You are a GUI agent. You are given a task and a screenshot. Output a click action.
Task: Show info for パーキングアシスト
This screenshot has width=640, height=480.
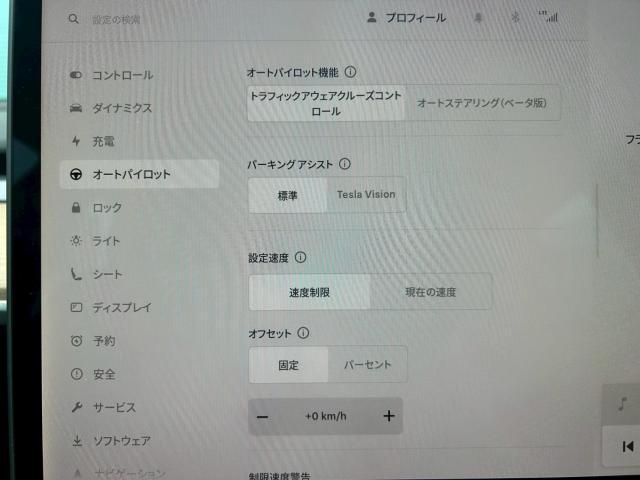pyautogui.click(x=345, y=163)
